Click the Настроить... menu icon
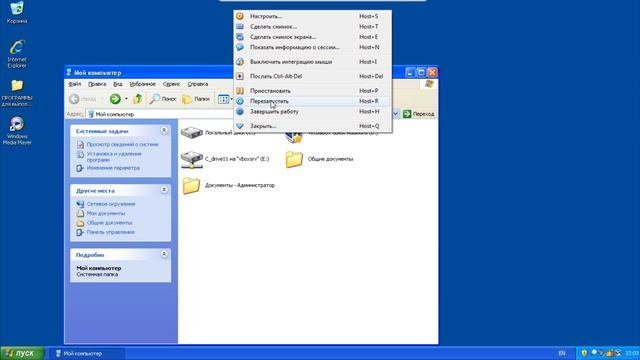This screenshot has width=640, height=360. [x=240, y=16]
